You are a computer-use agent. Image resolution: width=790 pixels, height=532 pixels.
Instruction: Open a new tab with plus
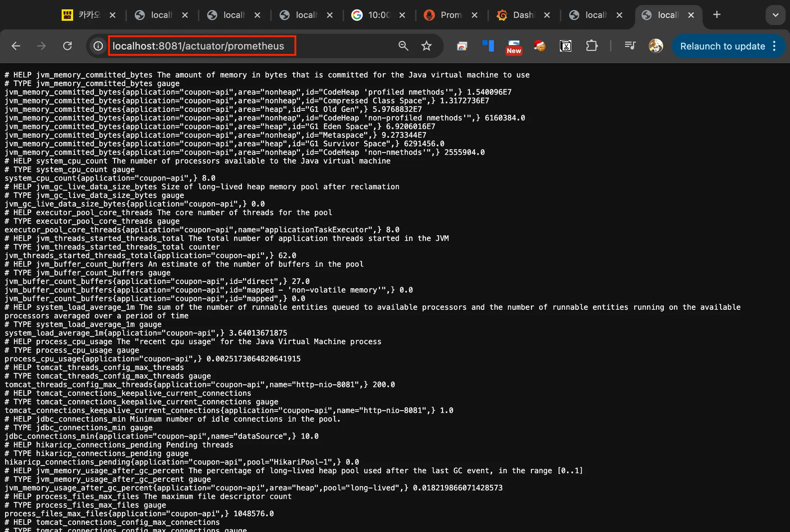716,15
